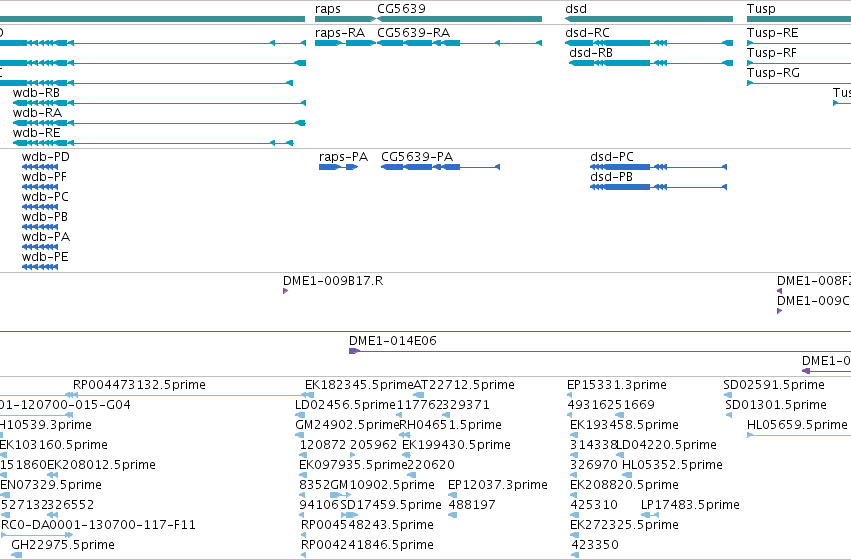This screenshot has width=851, height=560.
Task: Pick the wdb-PD protein label
Action: click(46, 157)
